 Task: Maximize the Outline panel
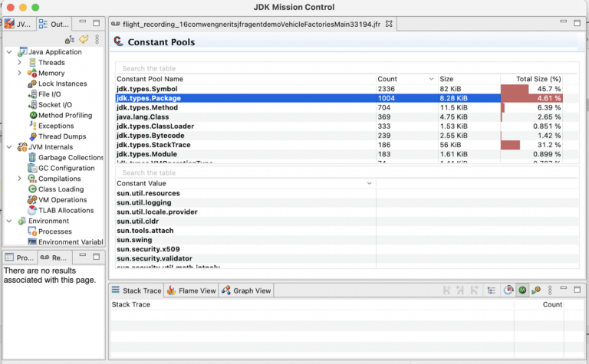[96, 23]
